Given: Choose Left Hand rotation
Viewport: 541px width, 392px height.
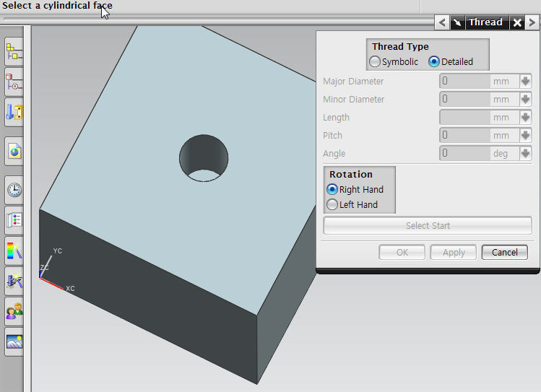Looking at the screenshot, I should click(352, 204).
